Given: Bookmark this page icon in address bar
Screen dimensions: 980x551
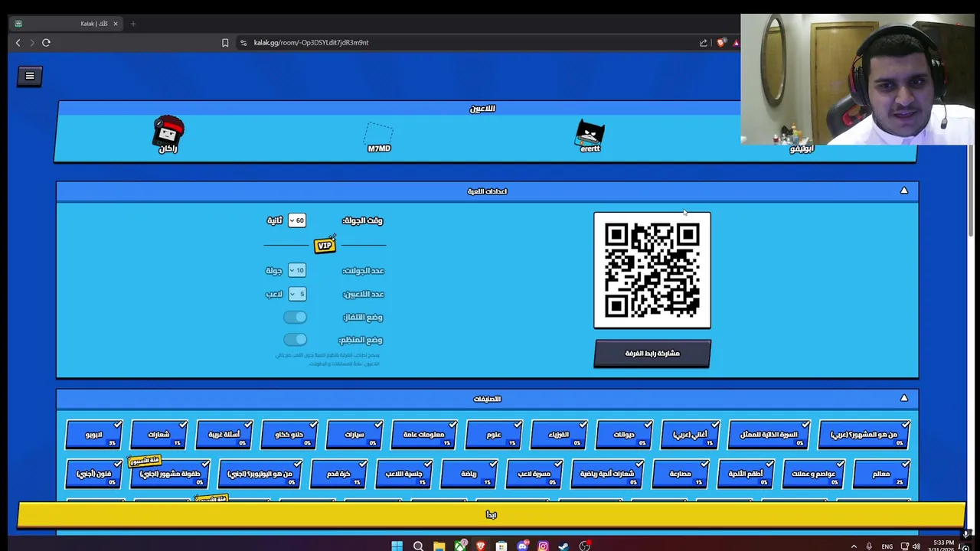Looking at the screenshot, I should click(x=225, y=43).
